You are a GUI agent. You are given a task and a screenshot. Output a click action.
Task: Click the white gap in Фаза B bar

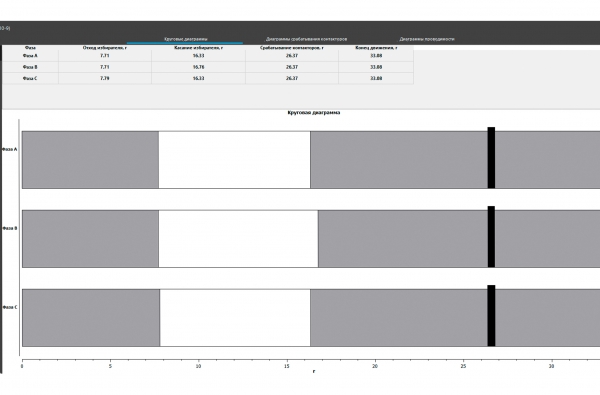[x=238, y=238]
